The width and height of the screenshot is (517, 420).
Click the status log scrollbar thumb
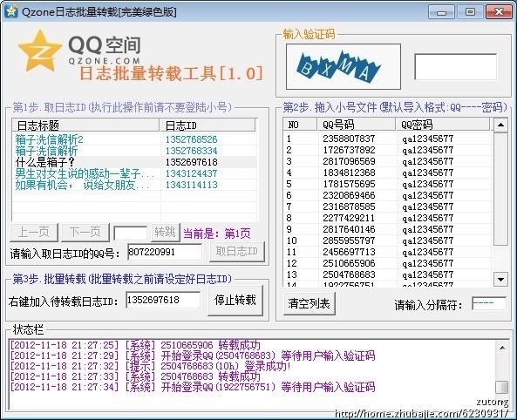click(502, 388)
